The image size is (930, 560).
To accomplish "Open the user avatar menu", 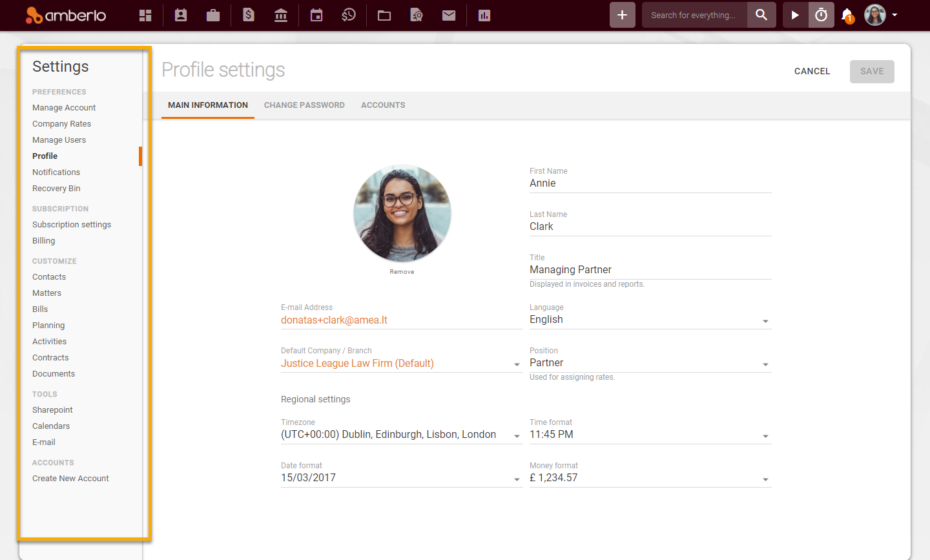I will (x=882, y=15).
